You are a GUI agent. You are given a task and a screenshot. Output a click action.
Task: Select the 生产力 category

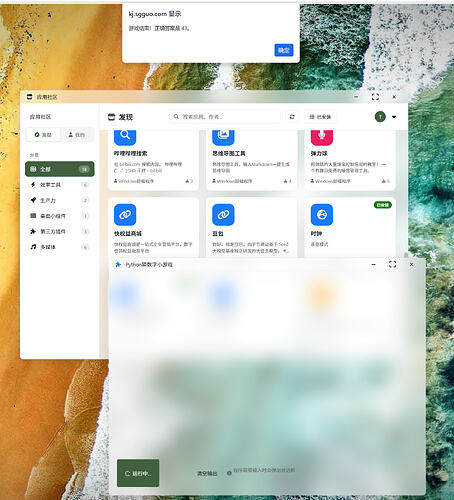[60, 200]
